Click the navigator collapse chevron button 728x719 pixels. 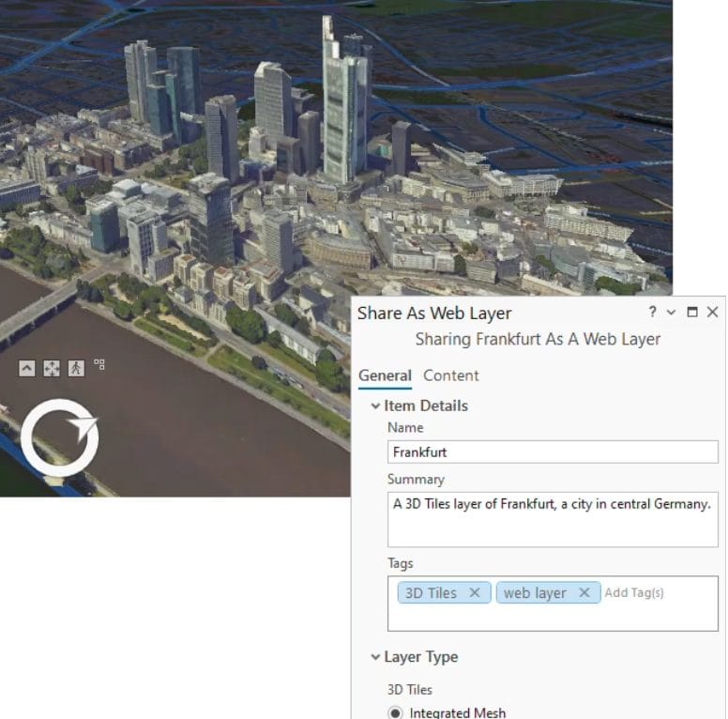26,369
